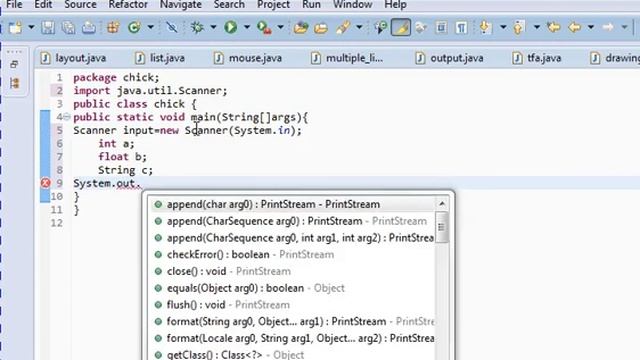This screenshot has width=640, height=360.
Task: Click the autocomplete scrollbar thumb
Action: [442, 227]
